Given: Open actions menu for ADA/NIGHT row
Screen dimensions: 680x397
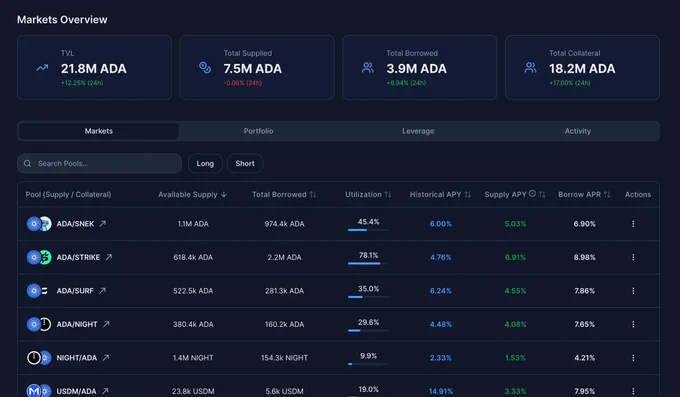Looking at the screenshot, I should click(633, 324).
